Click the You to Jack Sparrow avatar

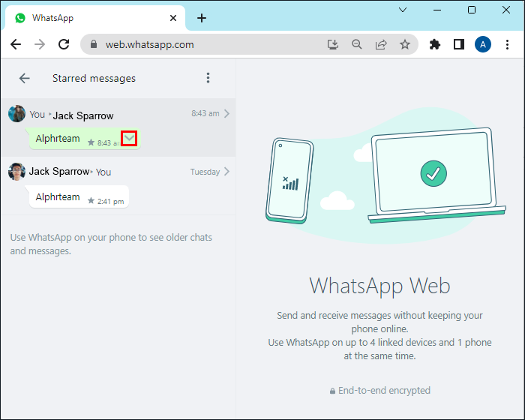16,113
